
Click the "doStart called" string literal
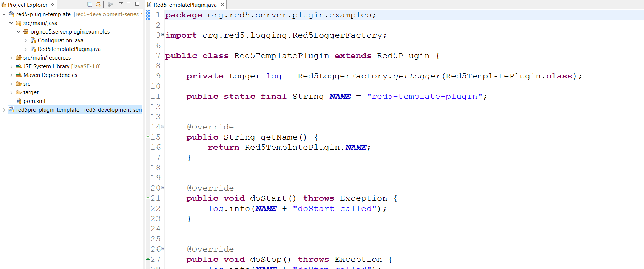335,209
